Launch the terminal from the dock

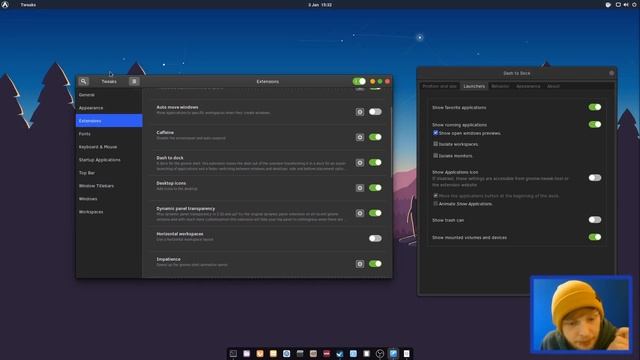(x=233, y=353)
